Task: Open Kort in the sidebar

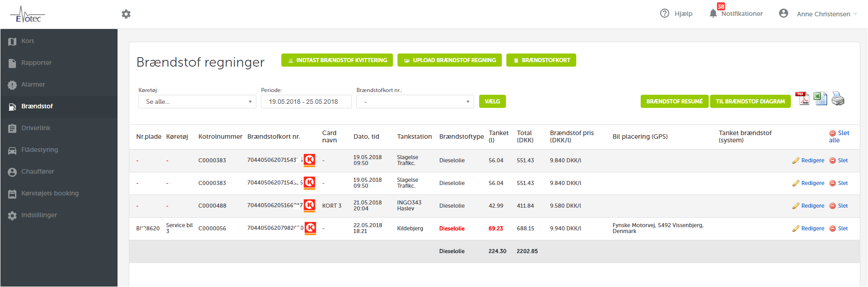Action: click(x=59, y=41)
